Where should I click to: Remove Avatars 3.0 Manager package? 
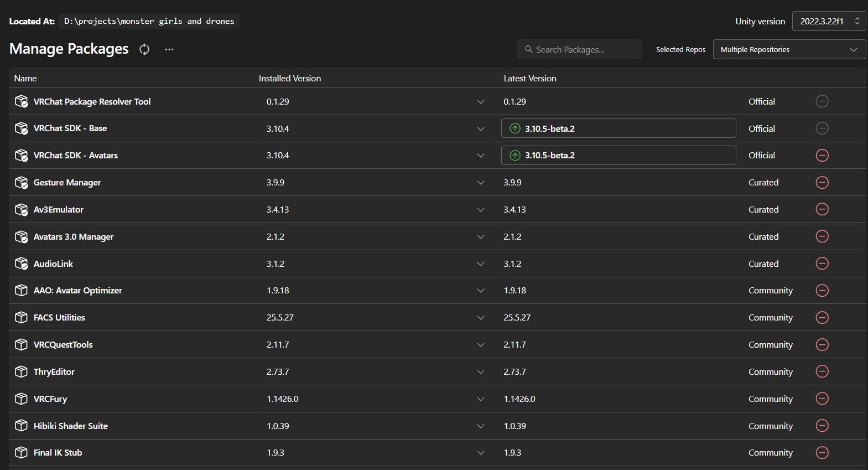(x=822, y=236)
